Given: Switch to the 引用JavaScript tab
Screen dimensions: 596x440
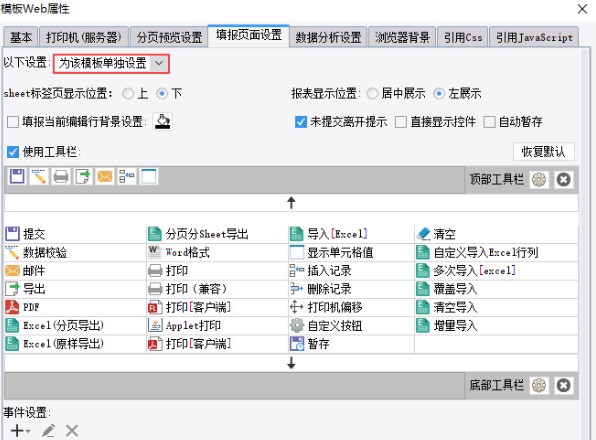Looking at the screenshot, I should [534, 37].
